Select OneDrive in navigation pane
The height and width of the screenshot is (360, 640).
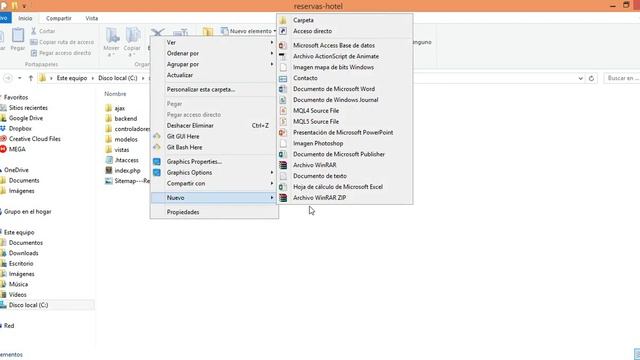pyautogui.click(x=16, y=170)
